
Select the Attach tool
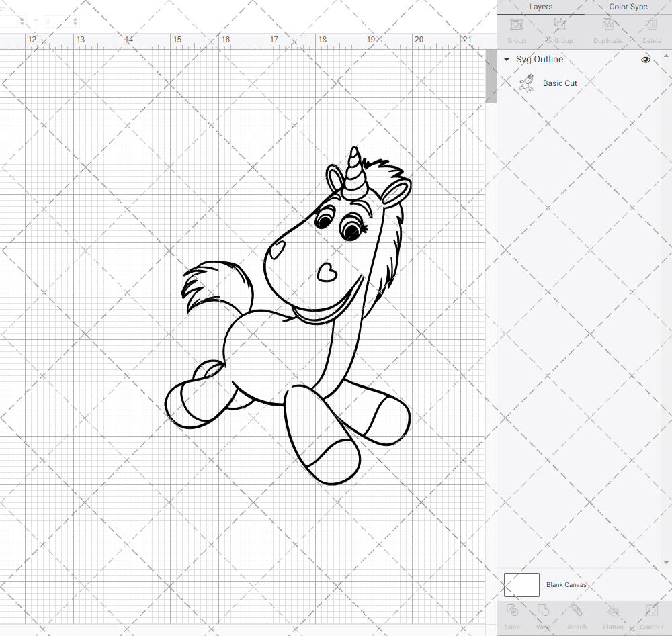point(577,610)
